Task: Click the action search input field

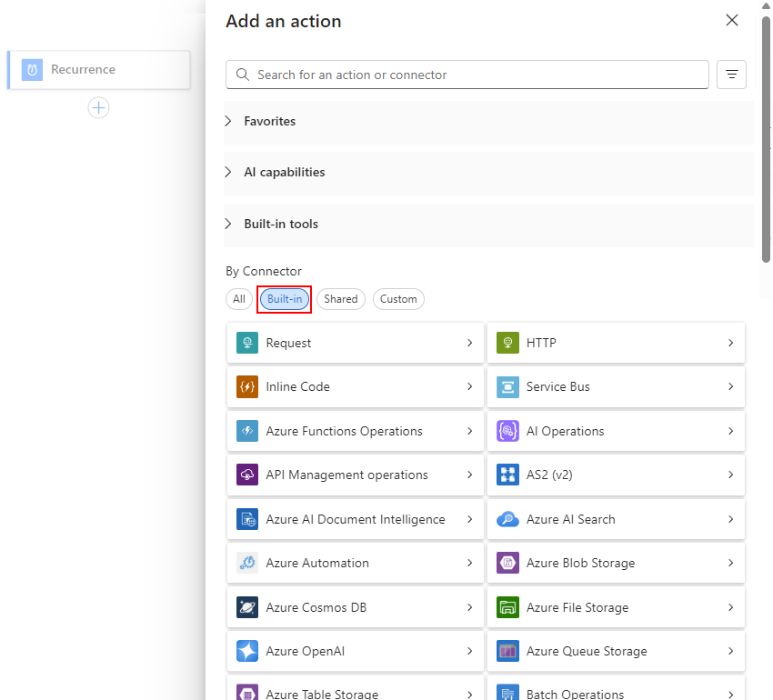Action: pyautogui.click(x=467, y=74)
